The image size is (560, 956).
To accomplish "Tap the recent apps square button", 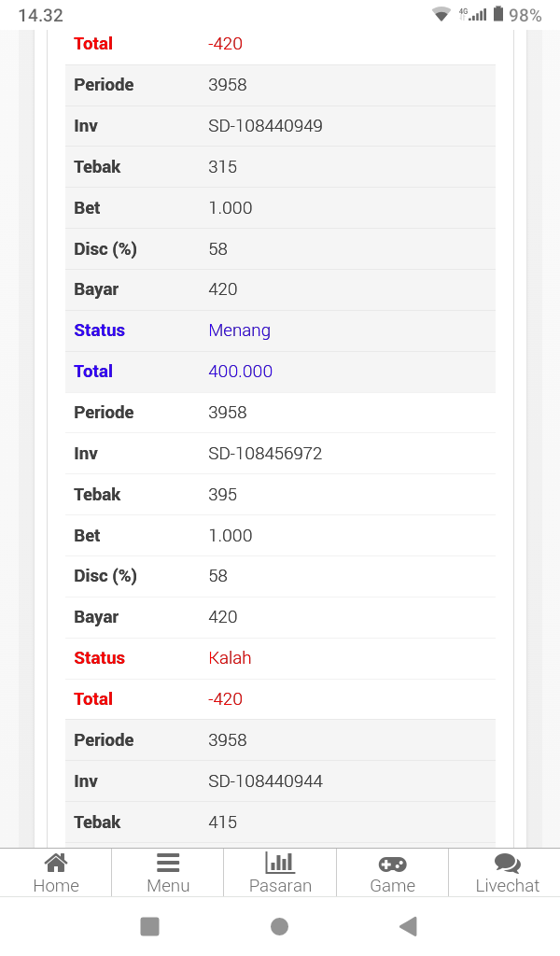I will pos(149,926).
